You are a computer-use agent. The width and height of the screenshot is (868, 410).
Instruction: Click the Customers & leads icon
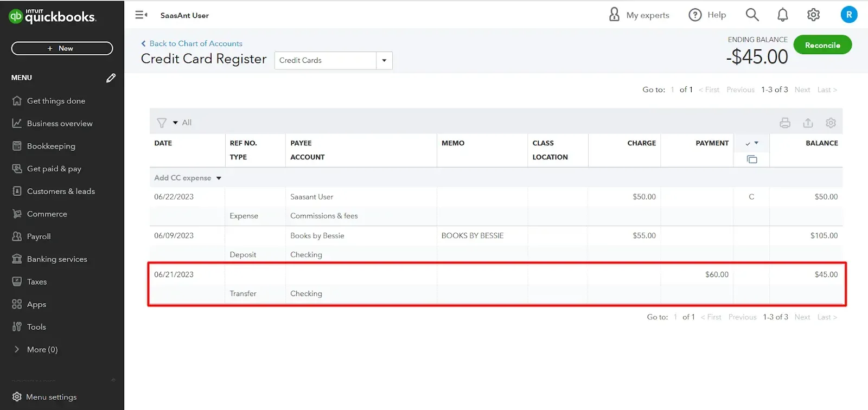point(17,191)
